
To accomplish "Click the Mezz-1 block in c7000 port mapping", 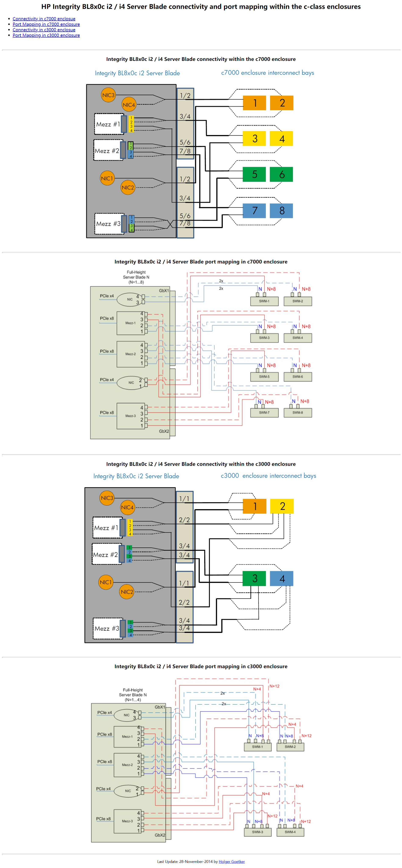I will (131, 323).
